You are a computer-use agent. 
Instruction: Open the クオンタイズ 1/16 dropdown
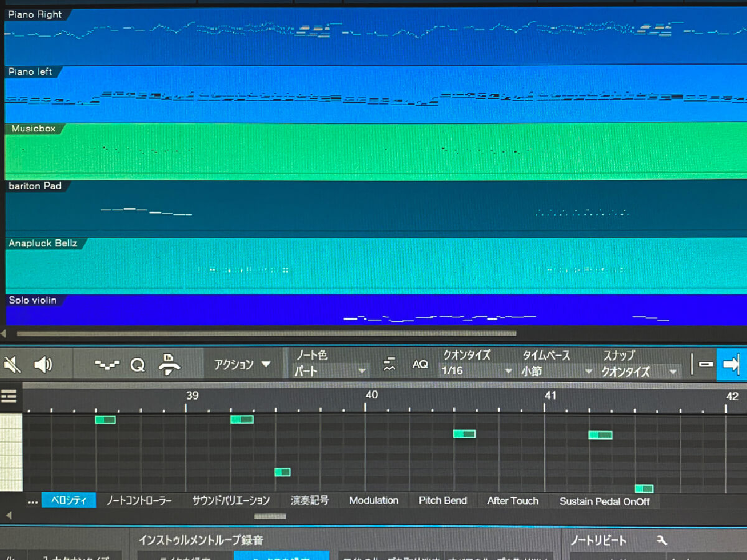476,371
